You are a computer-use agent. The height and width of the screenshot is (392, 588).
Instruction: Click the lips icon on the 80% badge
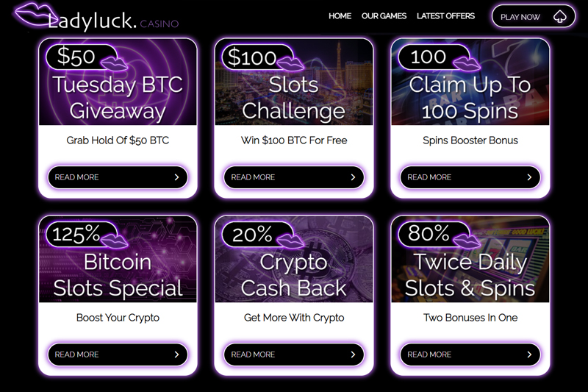click(467, 240)
